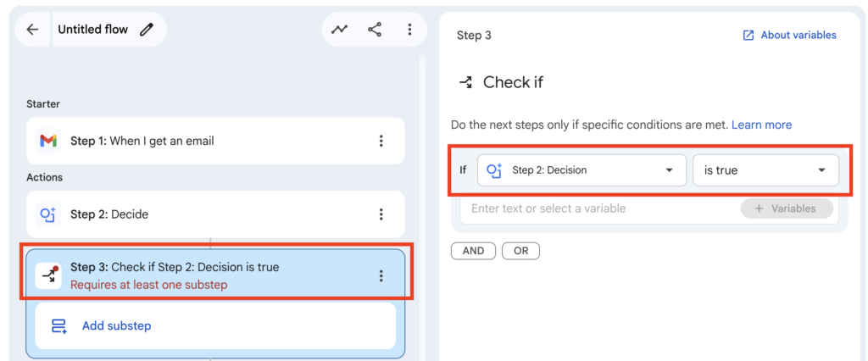Follow the Learn more link
Screen dimensions: 868x361
(x=761, y=125)
